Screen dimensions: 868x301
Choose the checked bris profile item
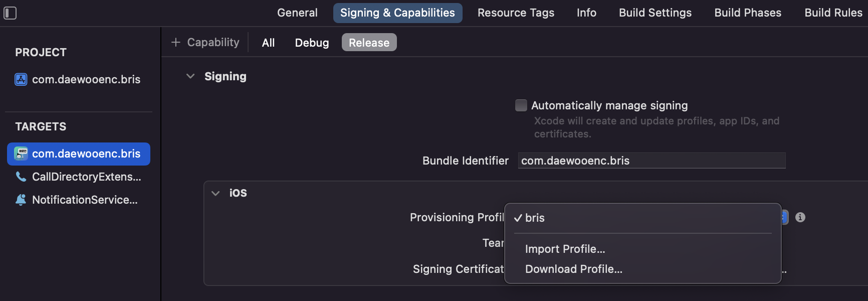[535, 218]
